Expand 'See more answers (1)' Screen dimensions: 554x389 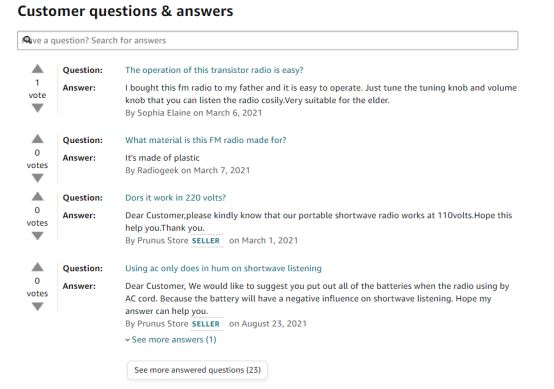tap(171, 340)
